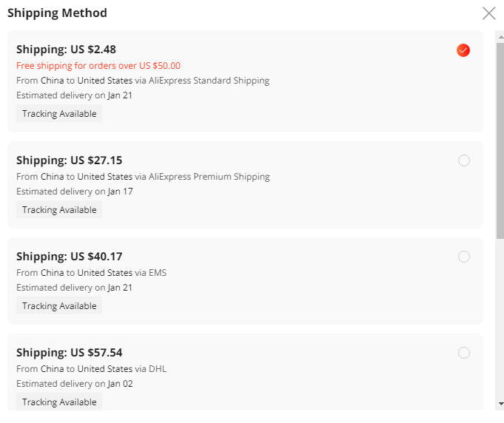The image size is (504, 423).
Task: Click the Shipping: US $27.15 heading
Action: point(69,160)
